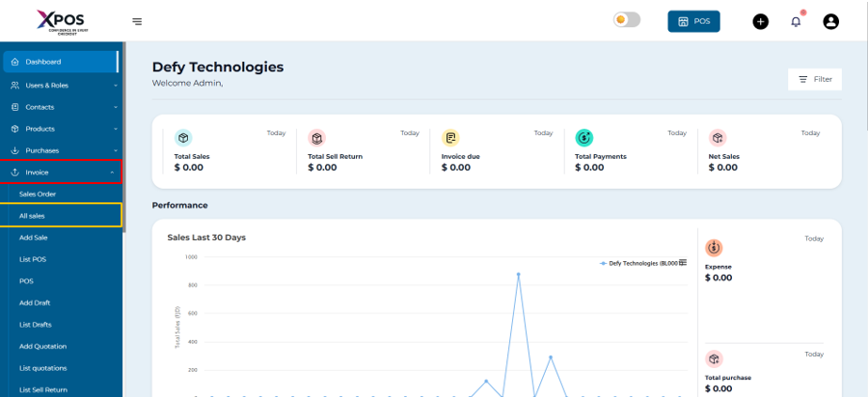The height and width of the screenshot is (397, 868).
Task: Click the Total Payments icon
Action: tap(583, 138)
